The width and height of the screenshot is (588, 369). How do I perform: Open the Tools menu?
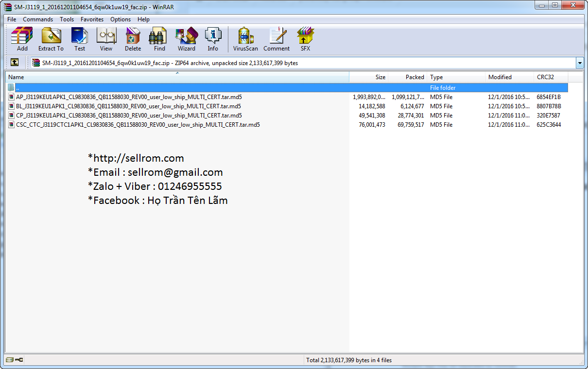(67, 19)
